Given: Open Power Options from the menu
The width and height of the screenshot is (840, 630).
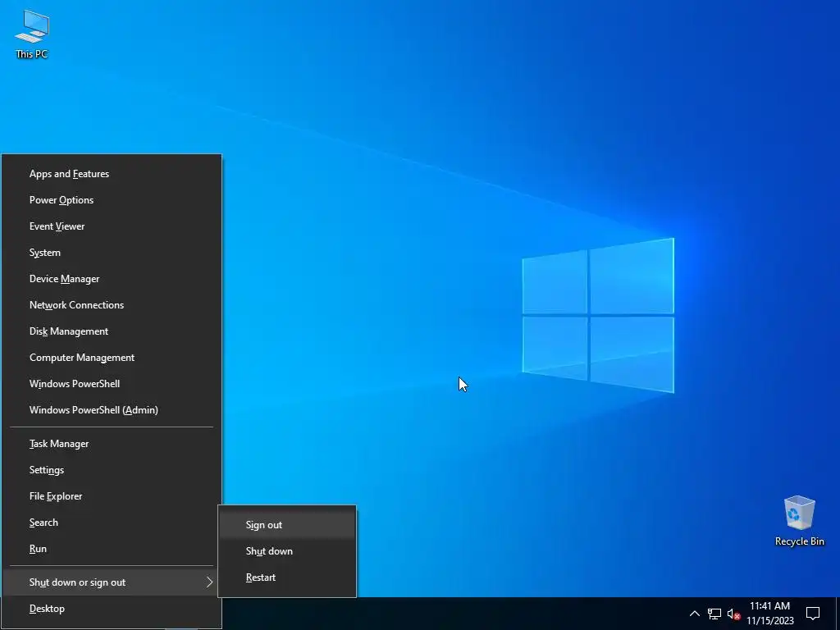Looking at the screenshot, I should [112, 200].
